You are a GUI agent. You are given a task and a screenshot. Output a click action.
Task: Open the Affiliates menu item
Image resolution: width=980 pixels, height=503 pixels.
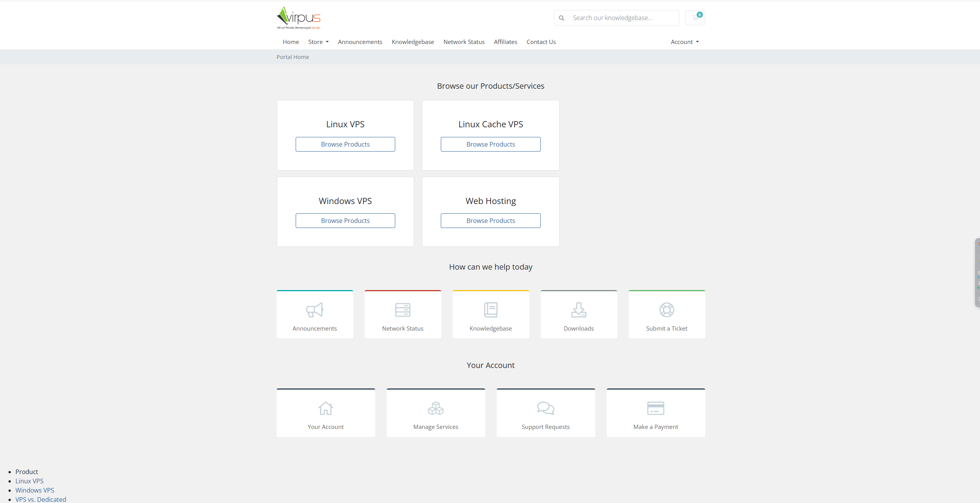505,42
